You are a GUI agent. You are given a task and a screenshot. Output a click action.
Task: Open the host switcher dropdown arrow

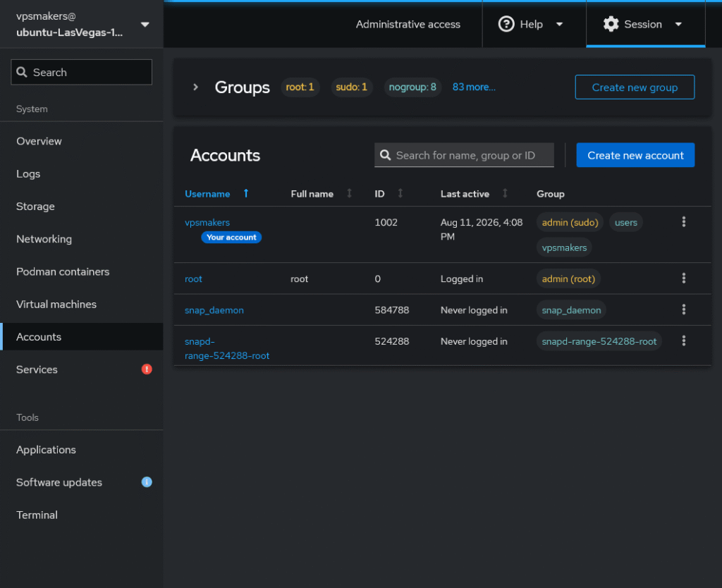point(145,25)
